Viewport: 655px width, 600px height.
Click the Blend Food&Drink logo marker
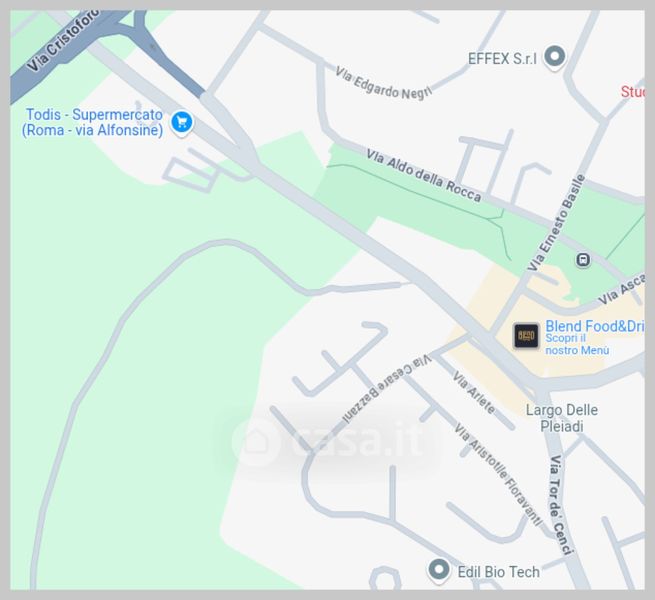(x=526, y=336)
